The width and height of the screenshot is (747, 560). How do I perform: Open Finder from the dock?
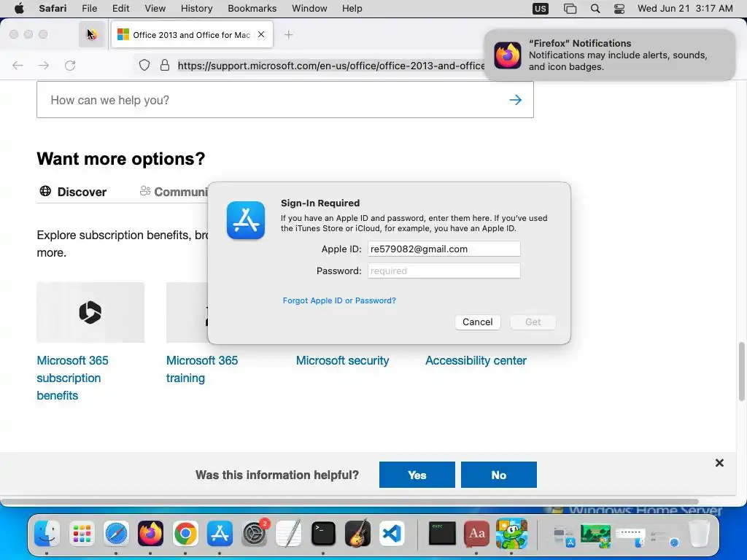(x=47, y=533)
